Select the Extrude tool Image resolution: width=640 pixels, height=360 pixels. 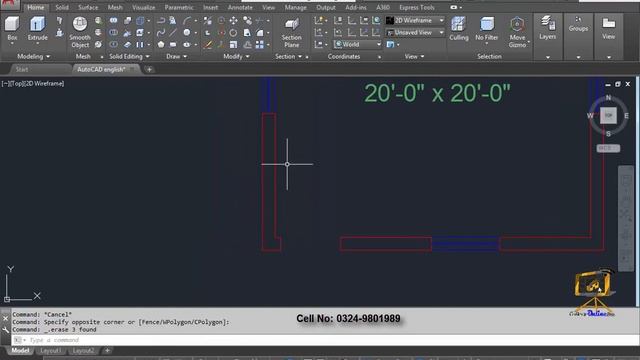pos(38,29)
